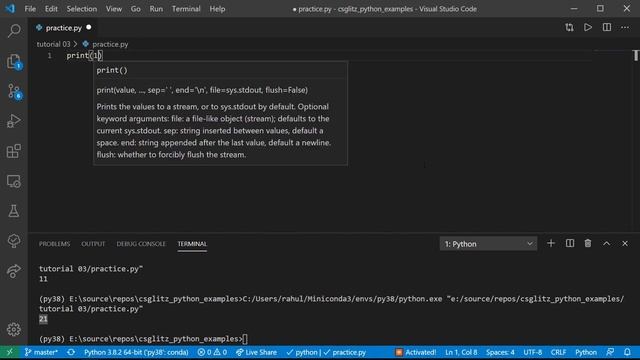Open the Extensions view
This screenshot has width=640, height=360.
click(14, 151)
